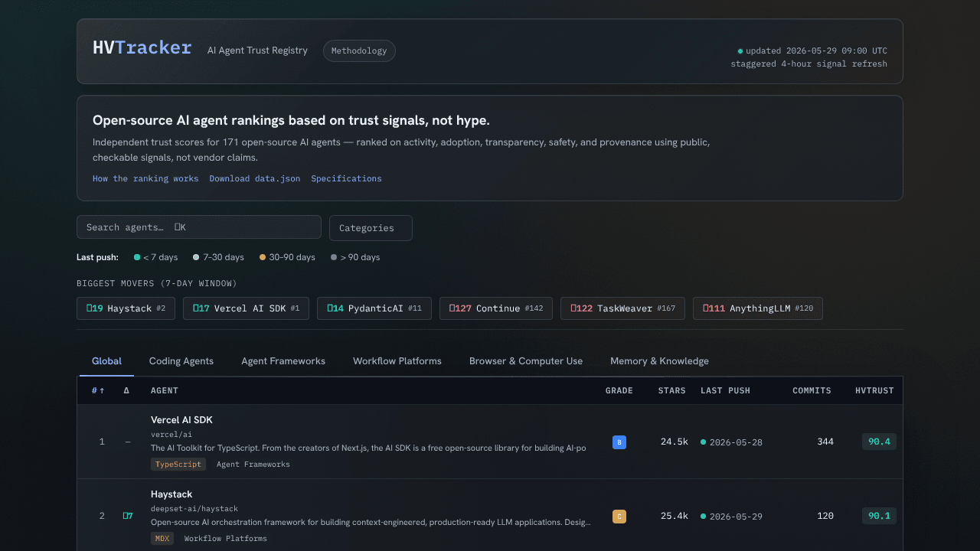
Task: Open the Categories dropdown
Action: [x=371, y=228]
